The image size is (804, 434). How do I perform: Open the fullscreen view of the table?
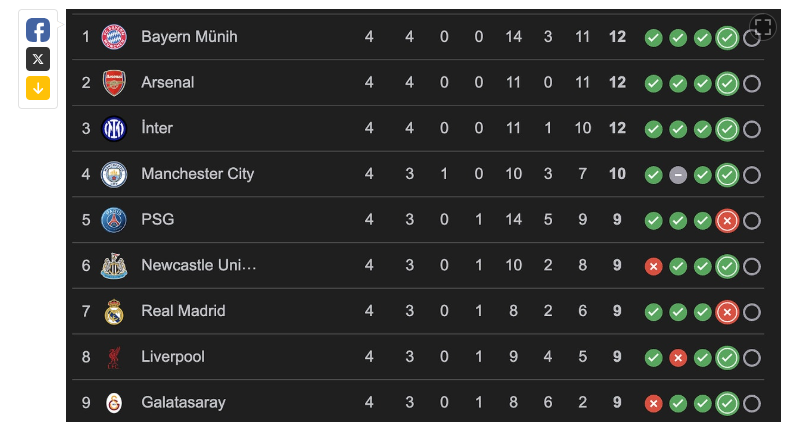[764, 27]
